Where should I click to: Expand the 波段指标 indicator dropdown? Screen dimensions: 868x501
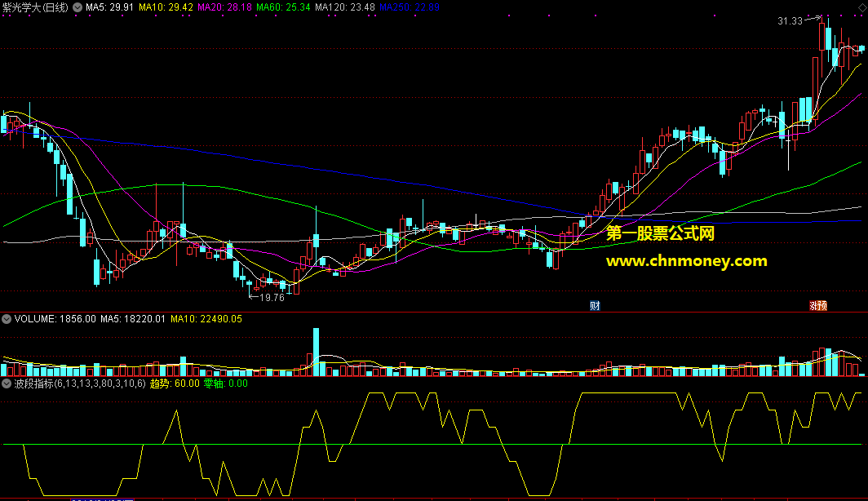click(x=7, y=384)
